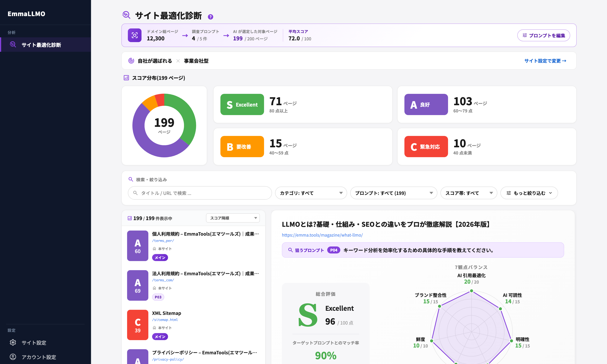Open the emma.tools/magazine/what-llmo URL link
Image resolution: width=607 pixels, height=364 pixels.
(322, 235)
